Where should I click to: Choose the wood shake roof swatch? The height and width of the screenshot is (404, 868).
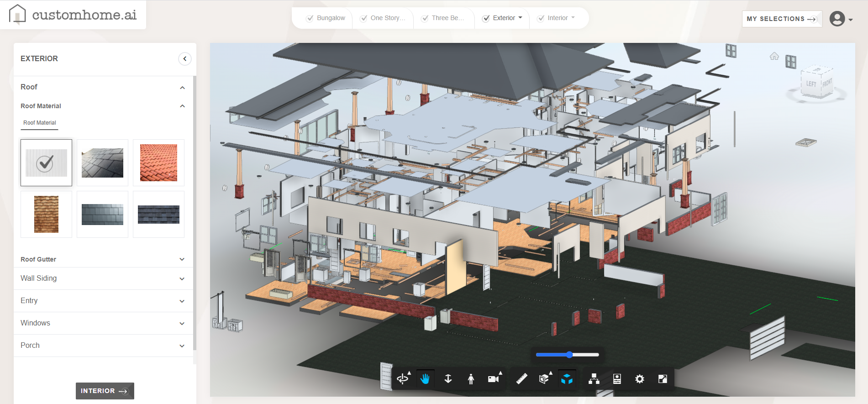(x=46, y=214)
